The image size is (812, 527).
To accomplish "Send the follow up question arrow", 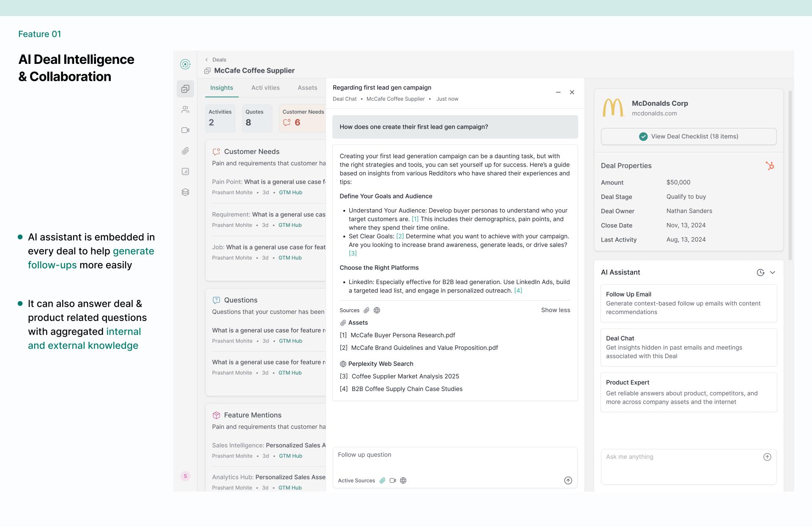I will (568, 480).
